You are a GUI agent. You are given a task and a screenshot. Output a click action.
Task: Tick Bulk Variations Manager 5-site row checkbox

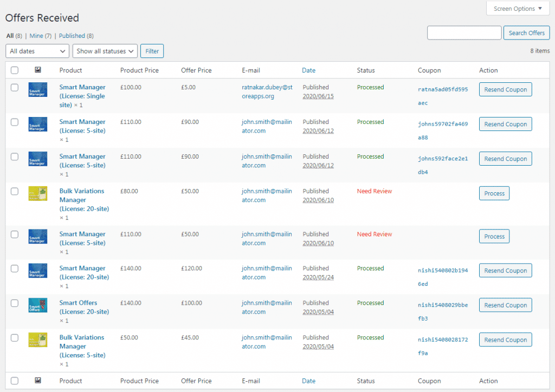click(15, 338)
